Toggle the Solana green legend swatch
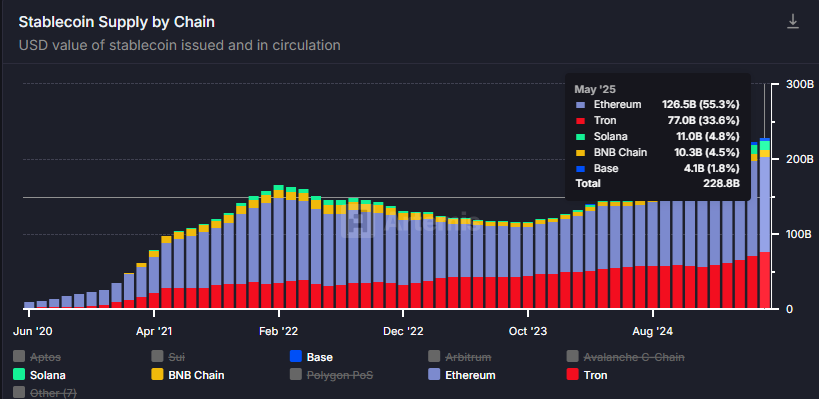Viewport: 819px width, 399px height. 19,374
